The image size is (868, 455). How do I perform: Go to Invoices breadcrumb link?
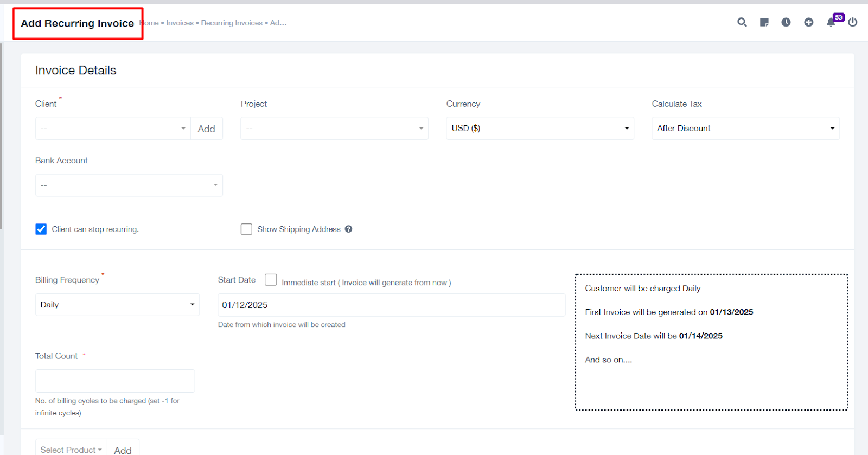180,23
